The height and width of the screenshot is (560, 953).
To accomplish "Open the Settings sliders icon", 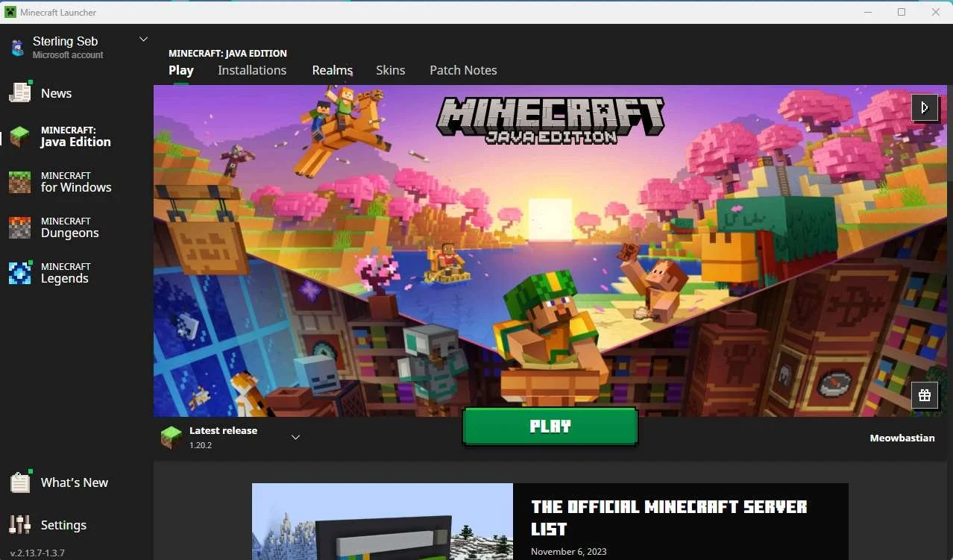I will pos(19,524).
